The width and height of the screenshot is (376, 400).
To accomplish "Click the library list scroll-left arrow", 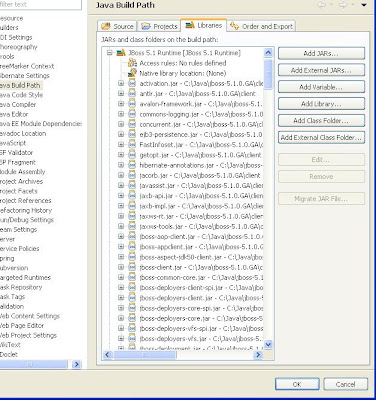I will point(107,355).
